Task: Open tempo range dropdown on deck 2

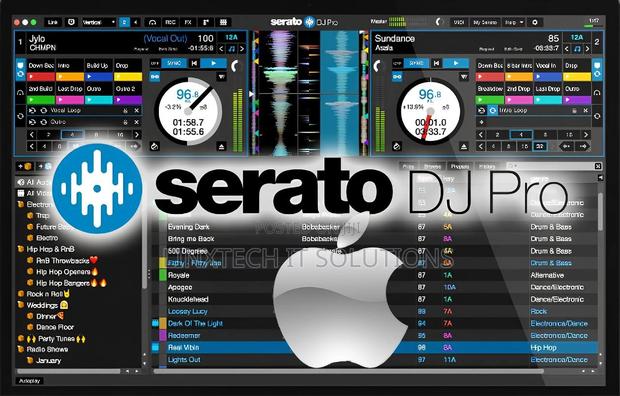Action: (463, 76)
